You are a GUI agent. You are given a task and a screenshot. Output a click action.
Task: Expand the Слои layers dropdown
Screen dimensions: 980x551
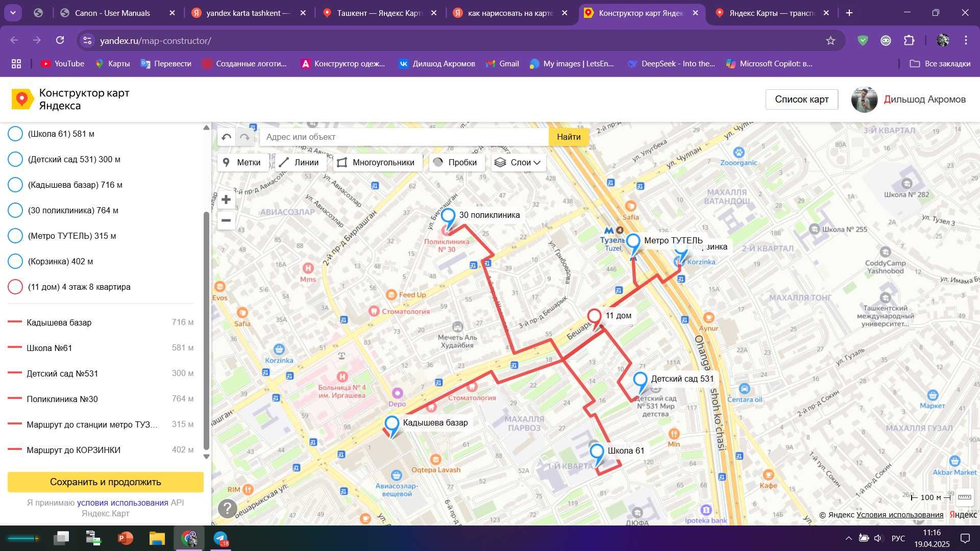[519, 162]
